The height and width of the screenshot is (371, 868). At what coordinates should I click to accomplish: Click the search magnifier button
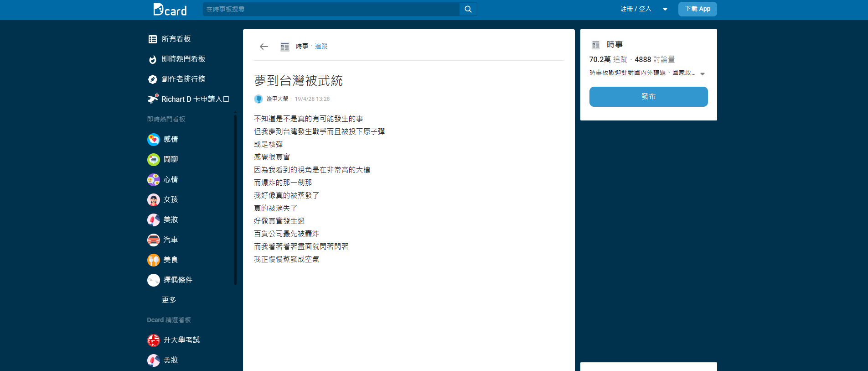click(x=468, y=9)
